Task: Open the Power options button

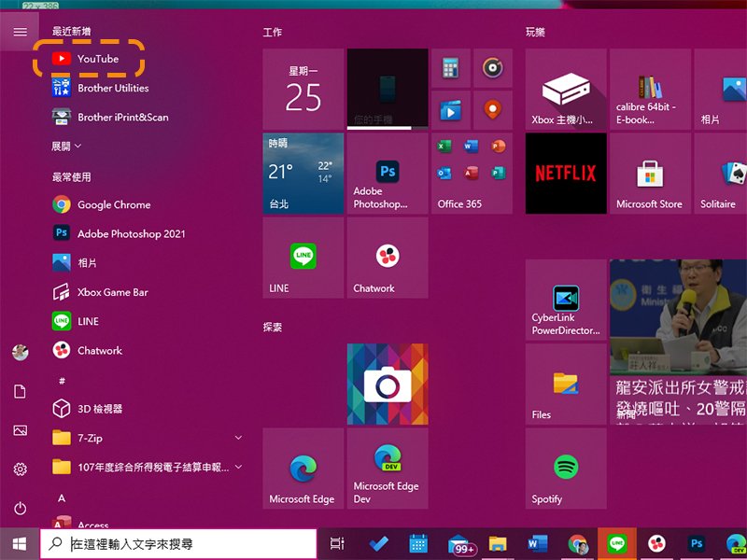Action: (x=20, y=509)
